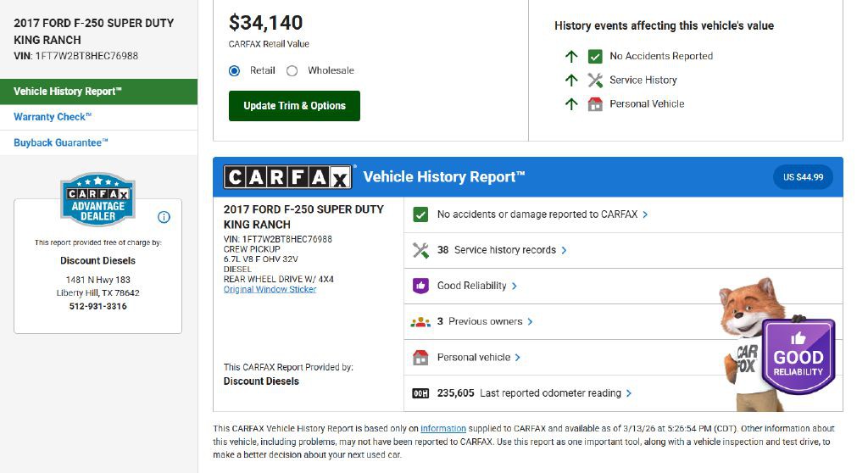This screenshot has width=868, height=473.
Task: Click the Update Trim & Options button
Action: [294, 106]
